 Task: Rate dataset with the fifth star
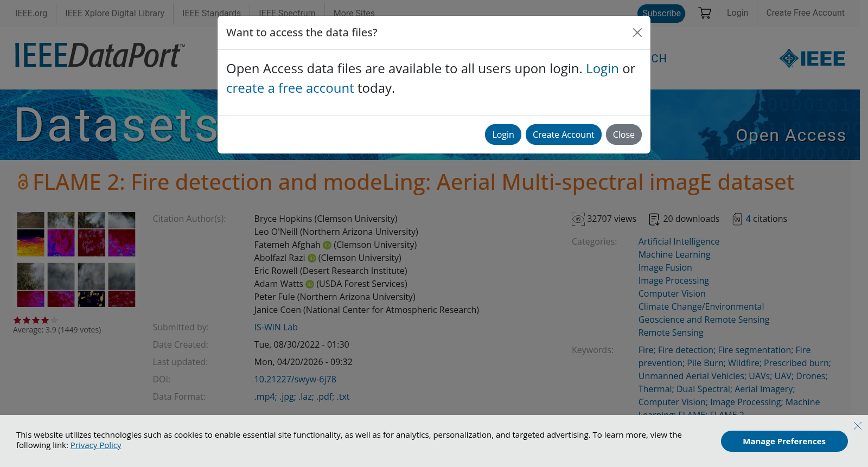coord(54,321)
